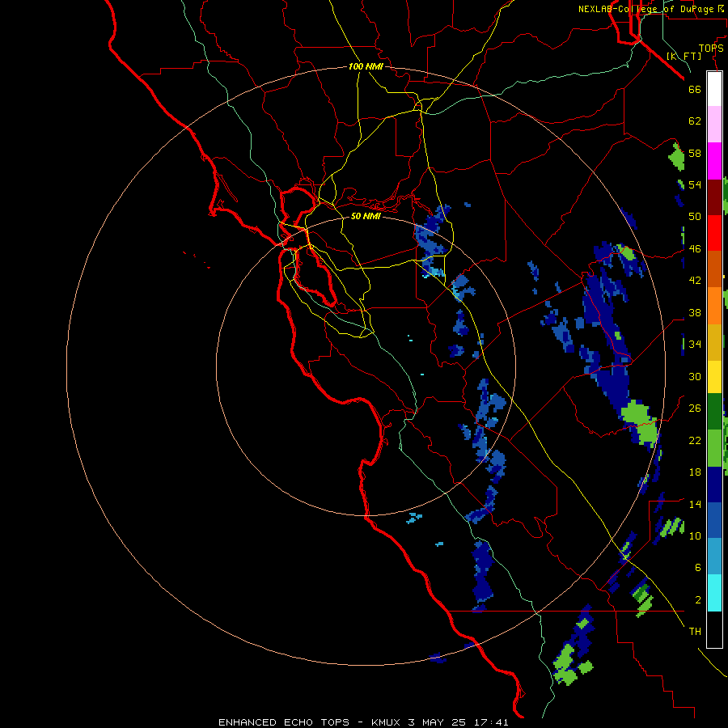Screen dimensions: 728x728
Task: Click the magenta legend swatch
Action: [x=714, y=161]
